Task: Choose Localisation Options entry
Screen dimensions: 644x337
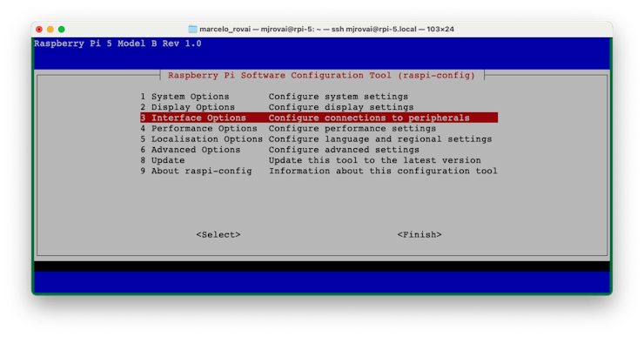Action: 319,139
